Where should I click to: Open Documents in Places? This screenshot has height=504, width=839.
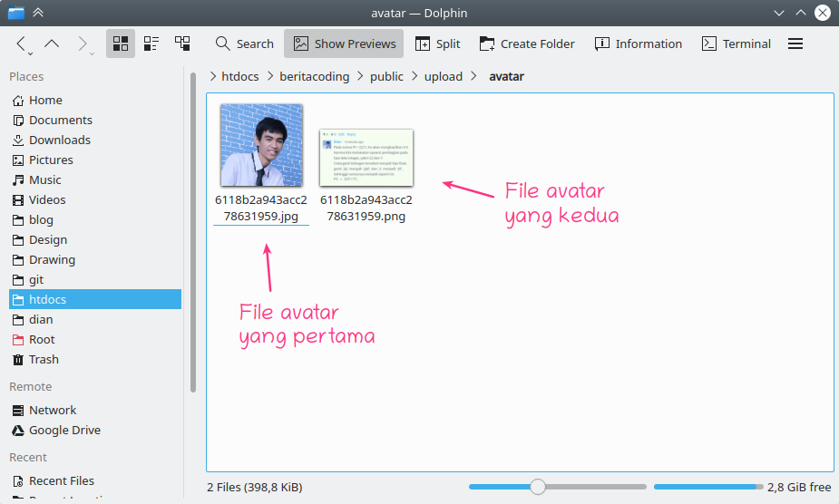coord(95,120)
